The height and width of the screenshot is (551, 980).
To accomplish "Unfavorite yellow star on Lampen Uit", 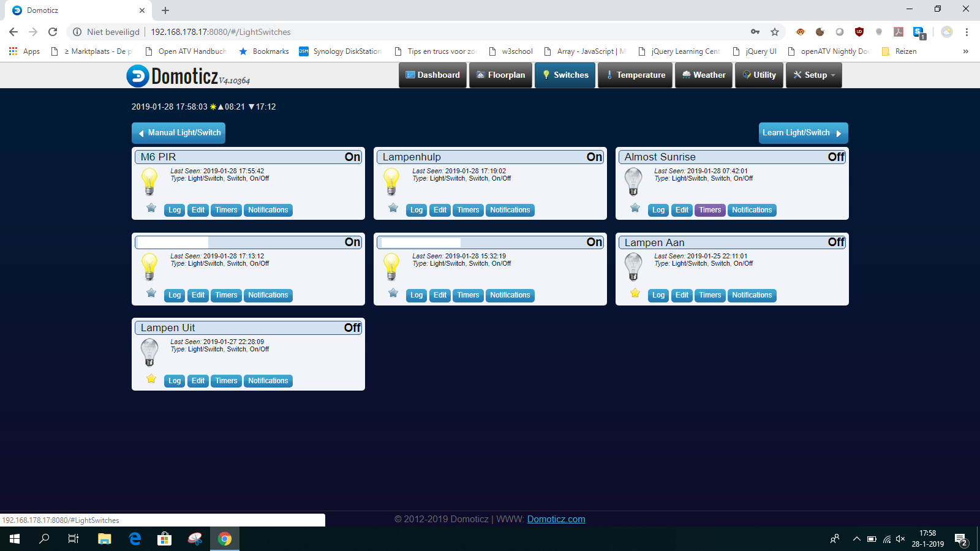I will (x=151, y=379).
